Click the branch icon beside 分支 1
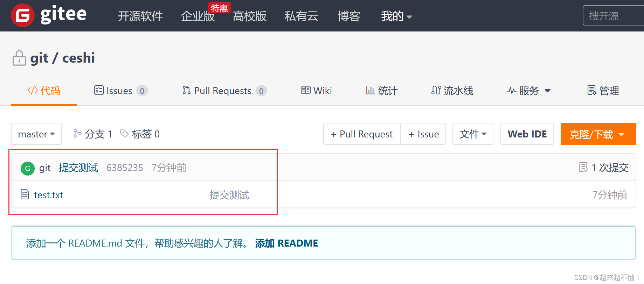The height and width of the screenshot is (284, 644). (x=77, y=134)
